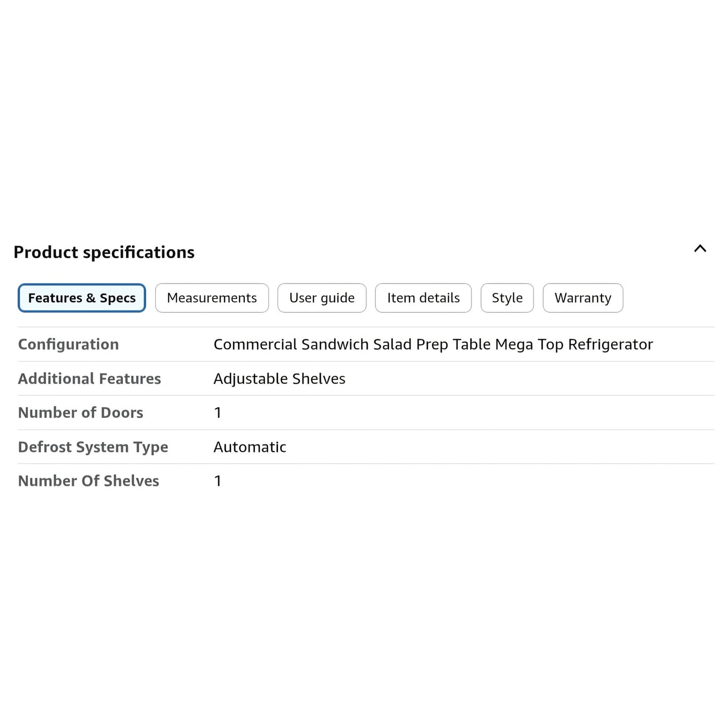Click the Automatic defrost value
Image resolution: width=728 pixels, height=728 pixels.
point(250,447)
